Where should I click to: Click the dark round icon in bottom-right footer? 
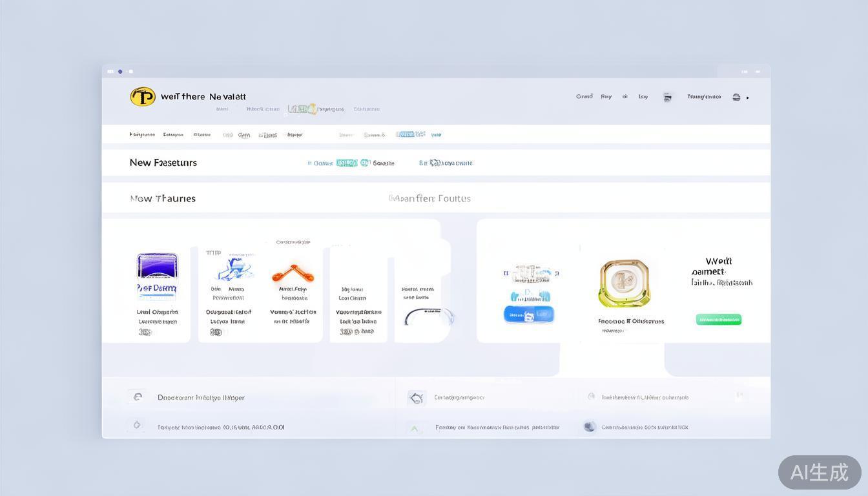coord(589,426)
